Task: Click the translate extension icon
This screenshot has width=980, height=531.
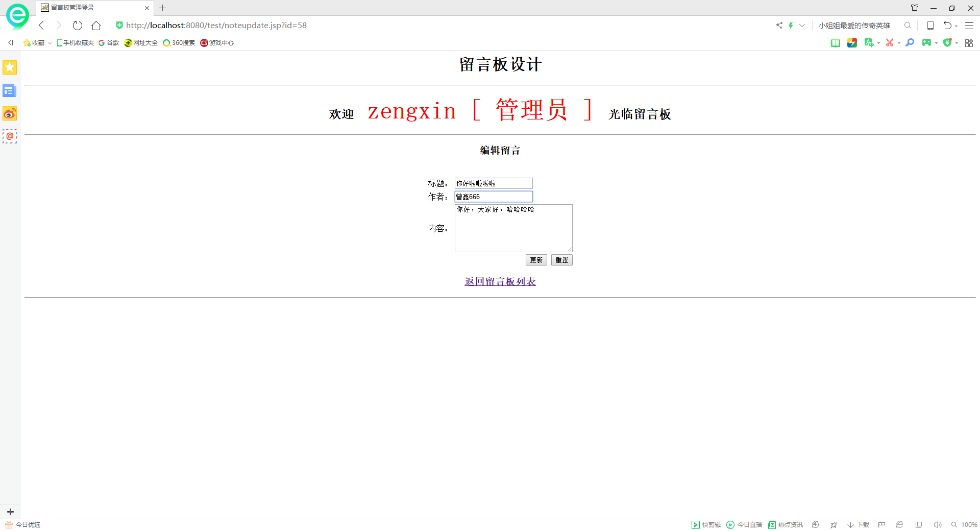Action: (x=869, y=43)
